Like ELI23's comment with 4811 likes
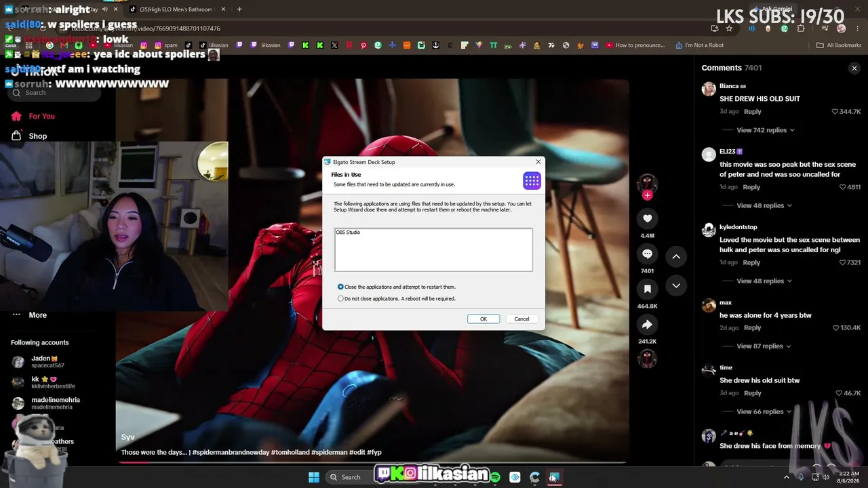This screenshot has width=868, height=488. coord(843,187)
